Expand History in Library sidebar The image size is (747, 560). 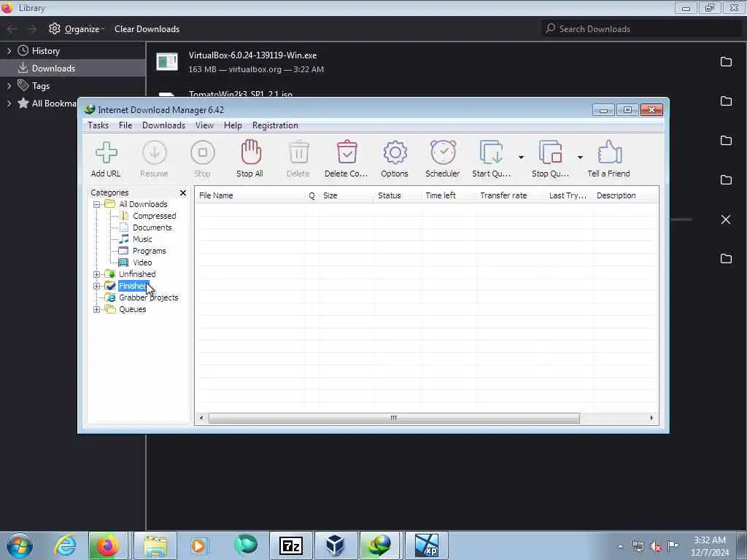point(9,51)
